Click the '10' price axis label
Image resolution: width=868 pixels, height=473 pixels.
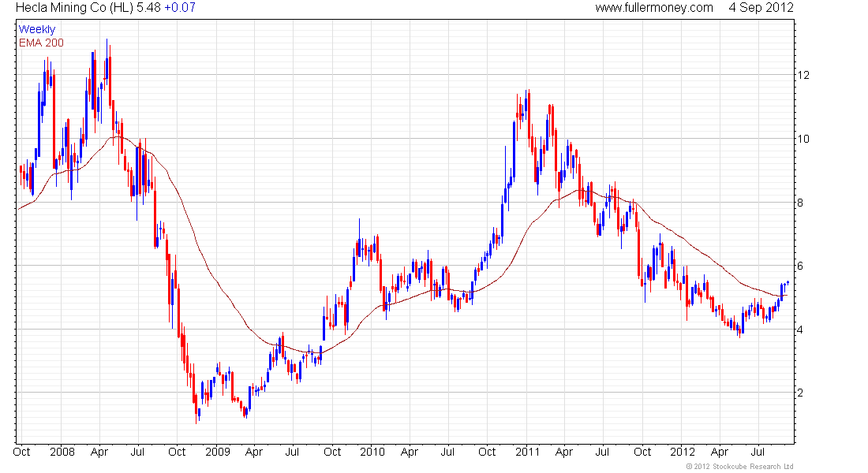[x=803, y=139]
